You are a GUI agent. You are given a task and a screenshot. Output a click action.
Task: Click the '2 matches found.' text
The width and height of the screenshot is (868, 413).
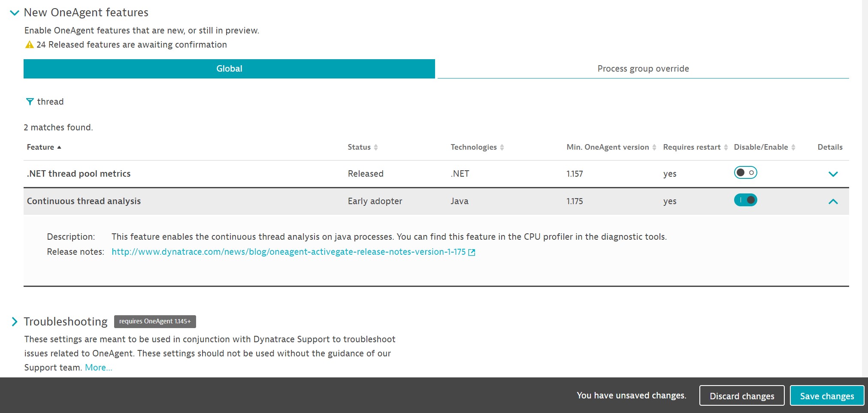click(x=58, y=127)
